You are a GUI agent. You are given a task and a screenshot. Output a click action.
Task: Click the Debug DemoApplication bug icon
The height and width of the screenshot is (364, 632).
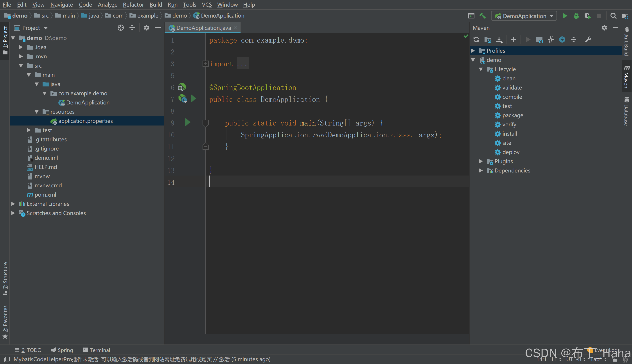point(576,16)
